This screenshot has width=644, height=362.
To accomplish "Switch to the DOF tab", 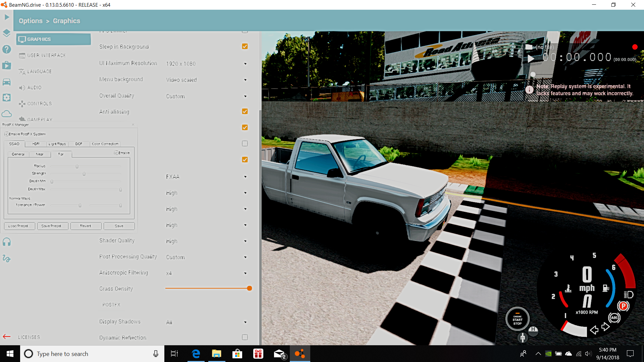I will (x=79, y=144).
